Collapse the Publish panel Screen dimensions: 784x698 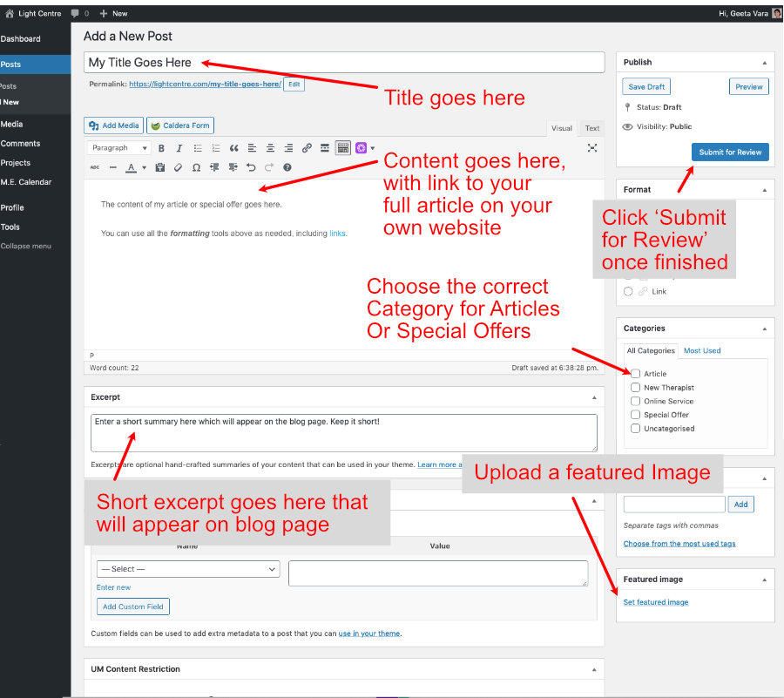[x=765, y=63]
